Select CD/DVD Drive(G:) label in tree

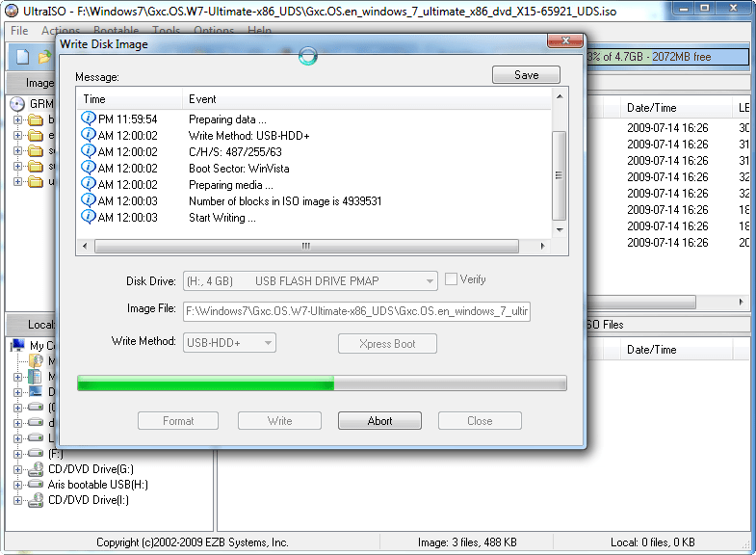(91, 469)
